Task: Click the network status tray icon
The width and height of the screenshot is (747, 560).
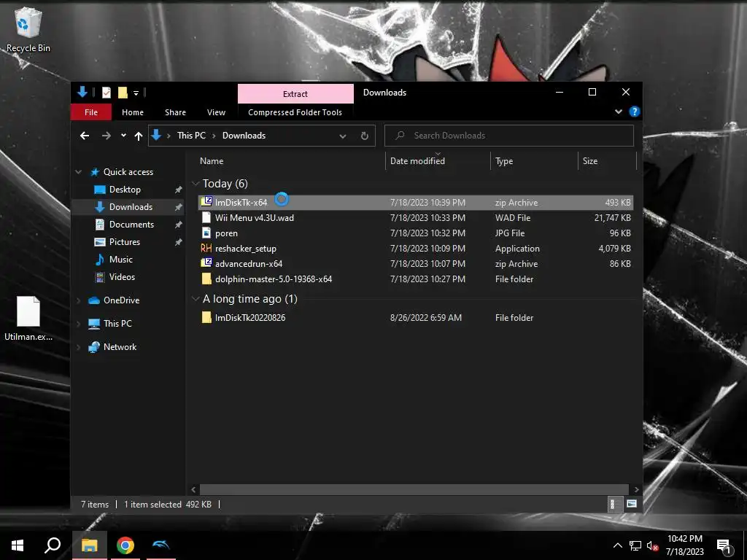Action: tap(635, 545)
